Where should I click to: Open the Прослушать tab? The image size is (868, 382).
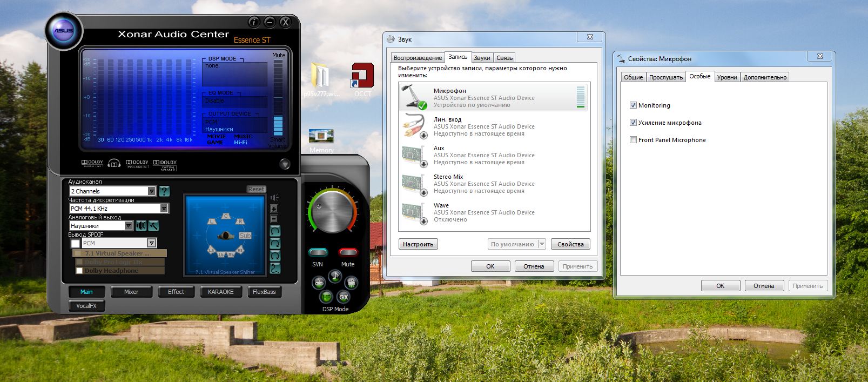coord(666,77)
